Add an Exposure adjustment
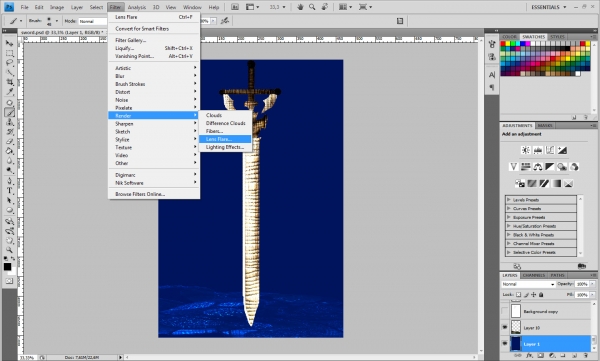 coord(562,150)
